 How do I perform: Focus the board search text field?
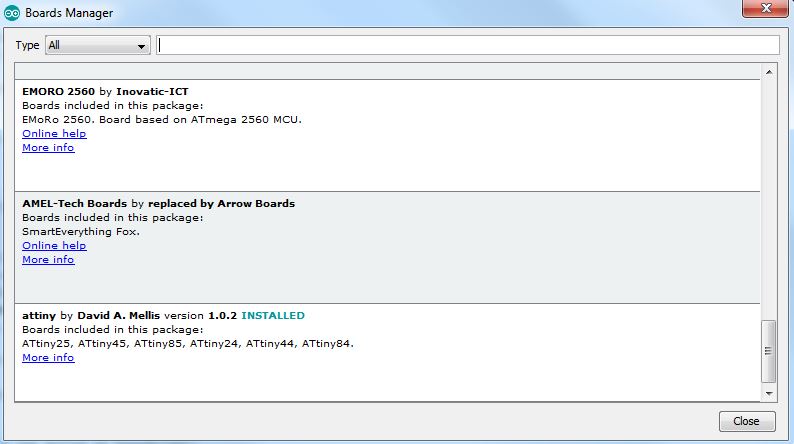(x=467, y=45)
